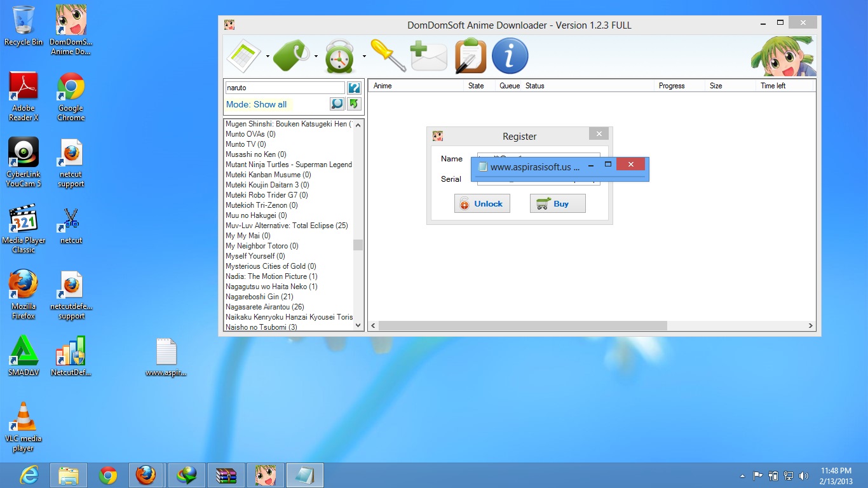Image resolution: width=868 pixels, height=488 pixels.
Task: Click the green spreadsheet list toolbar icon
Action: tap(244, 56)
